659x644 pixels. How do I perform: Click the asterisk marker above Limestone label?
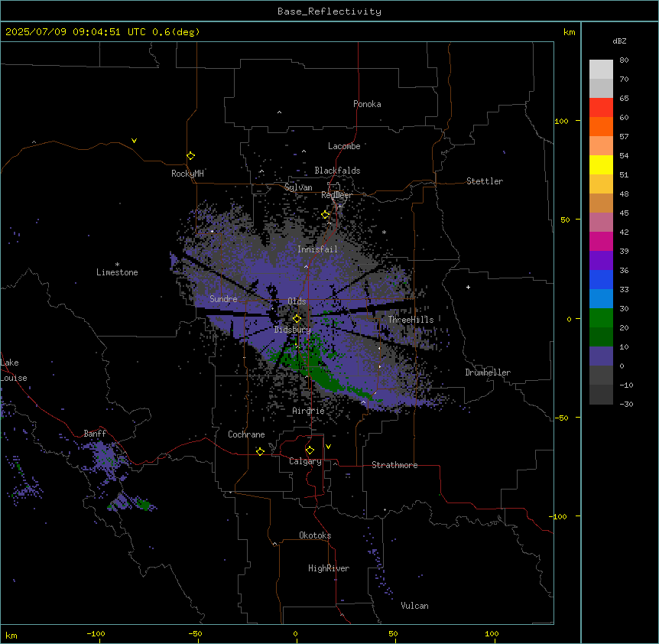[x=117, y=264]
